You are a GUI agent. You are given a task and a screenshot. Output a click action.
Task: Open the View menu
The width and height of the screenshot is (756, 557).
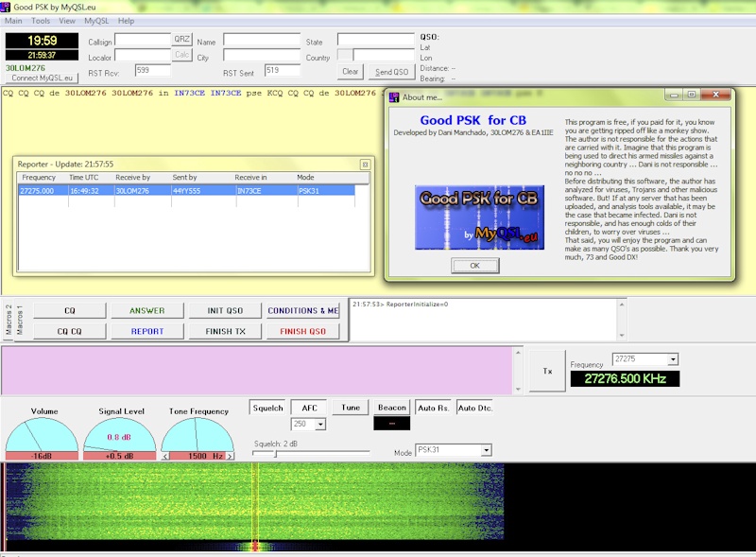tap(67, 21)
